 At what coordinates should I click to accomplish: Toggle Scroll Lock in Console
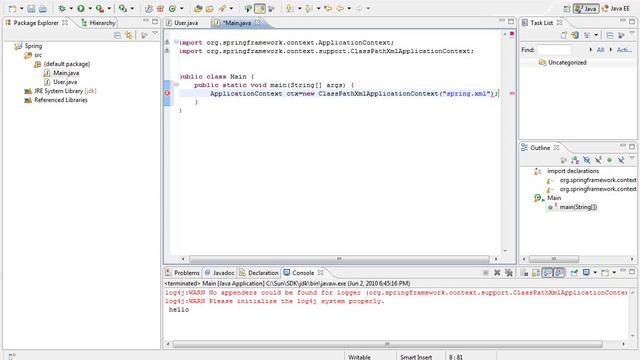click(536, 273)
